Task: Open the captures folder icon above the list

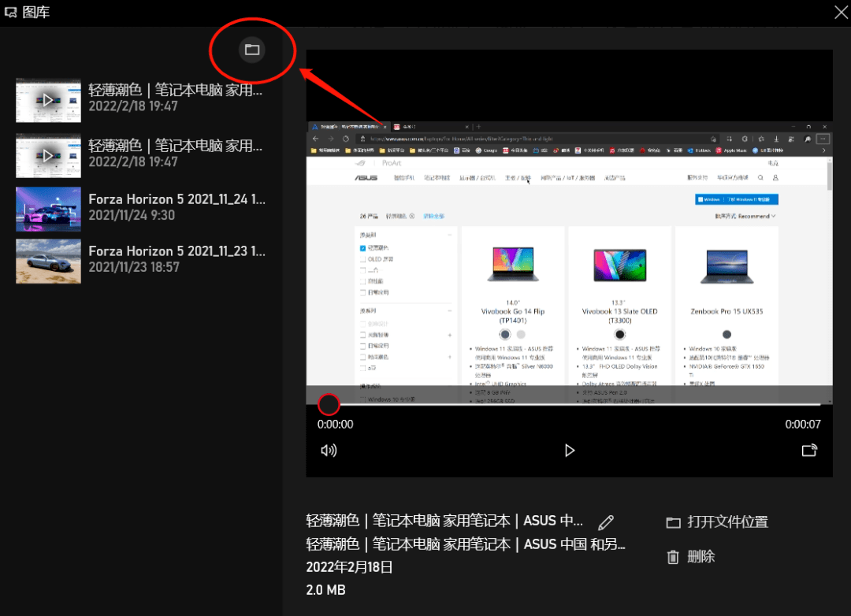Action: 252,50
